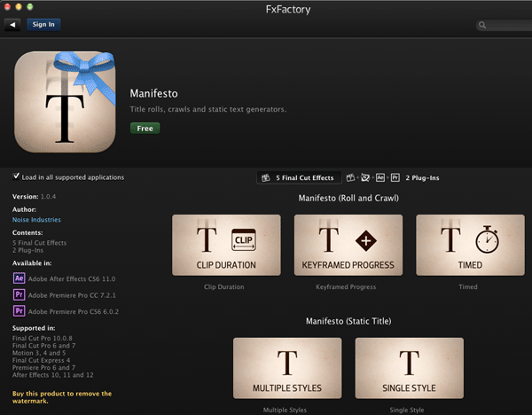Click the title rolls, crawls description text

(x=208, y=109)
